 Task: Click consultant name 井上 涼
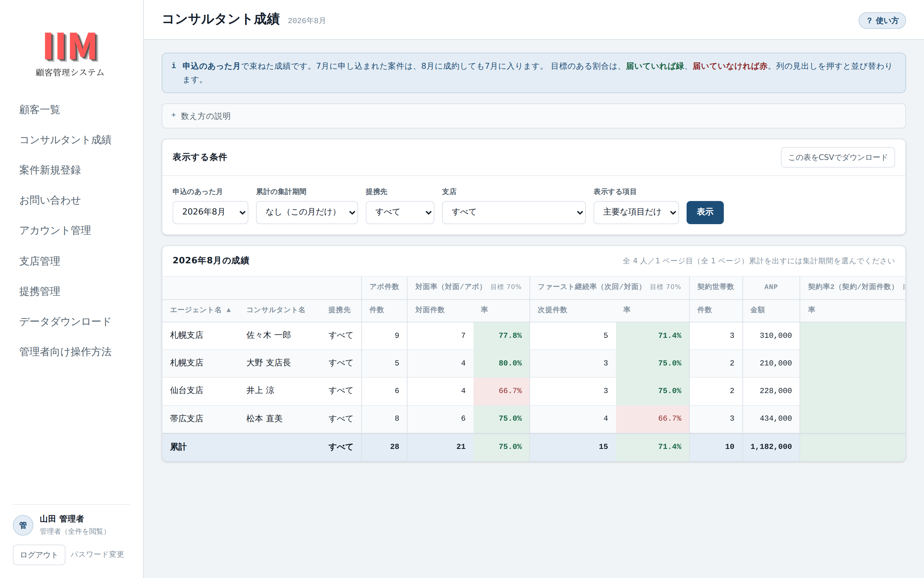tap(261, 390)
